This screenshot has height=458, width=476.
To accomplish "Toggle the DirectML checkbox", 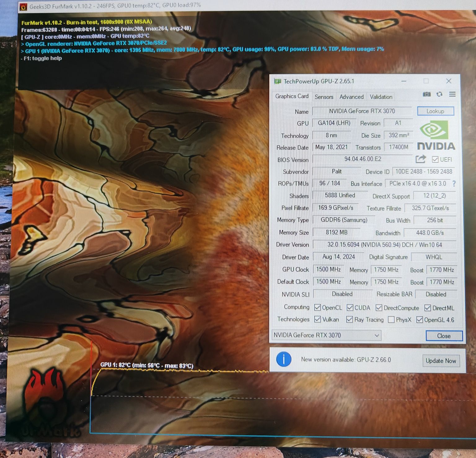I will tap(428, 308).
